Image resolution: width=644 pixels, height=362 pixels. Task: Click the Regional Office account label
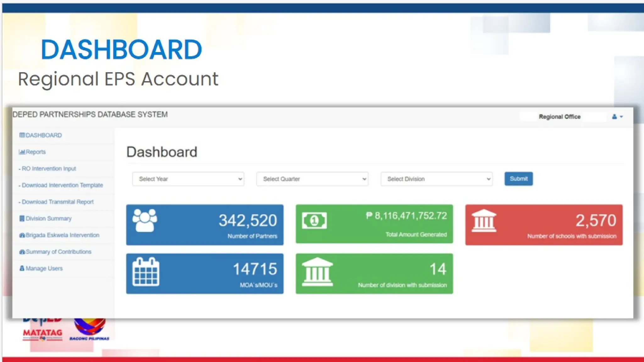tap(559, 117)
